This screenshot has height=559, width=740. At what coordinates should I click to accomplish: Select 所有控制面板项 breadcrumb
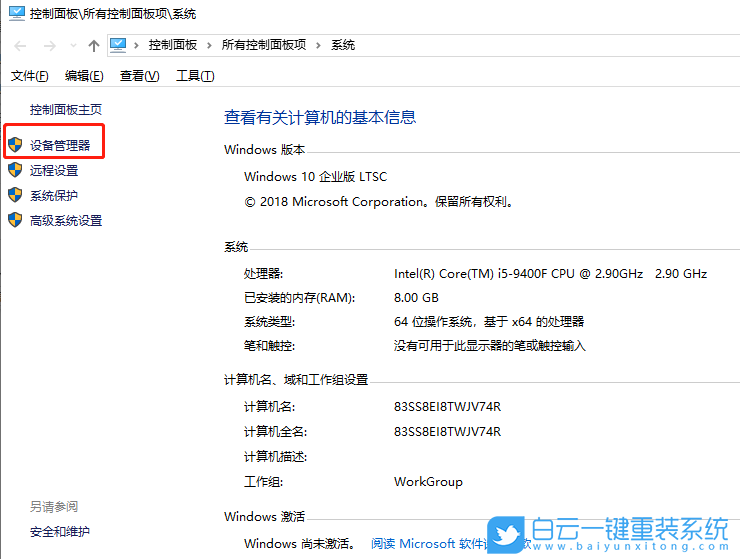pos(264,45)
